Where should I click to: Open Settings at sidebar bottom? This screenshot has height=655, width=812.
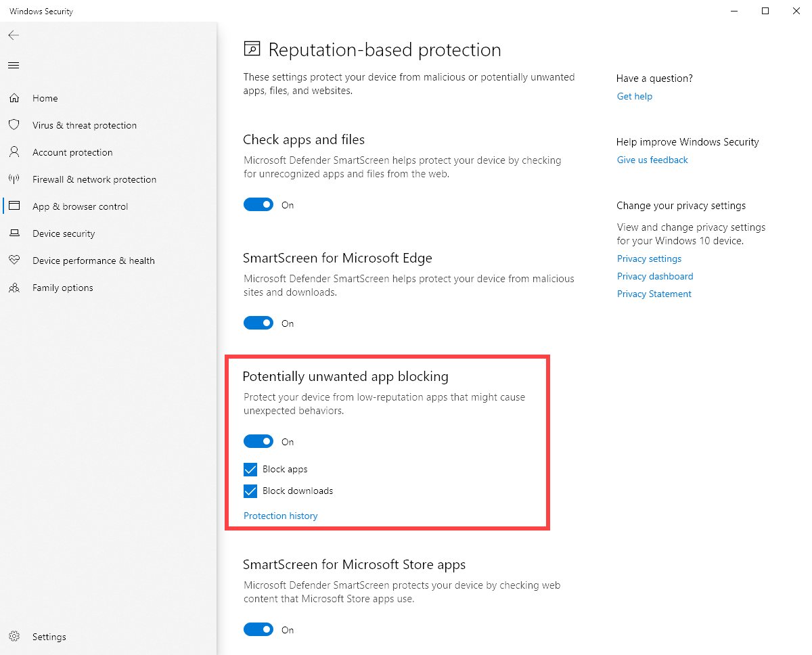(49, 637)
